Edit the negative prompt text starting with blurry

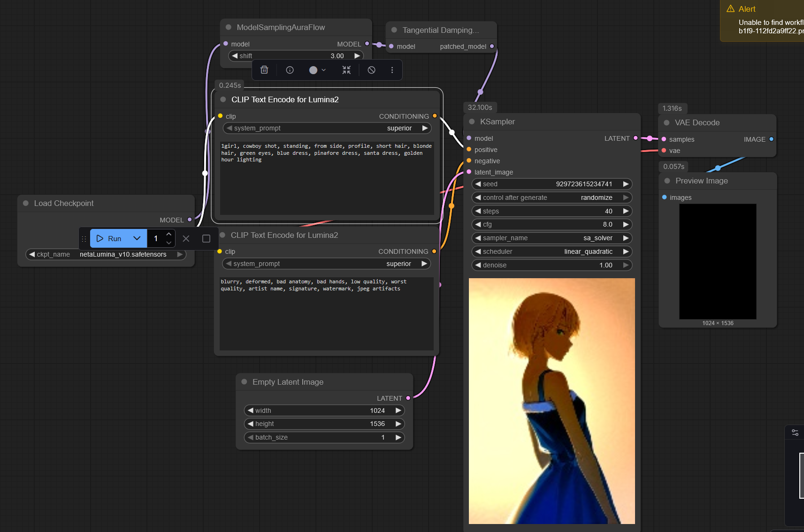click(x=327, y=313)
